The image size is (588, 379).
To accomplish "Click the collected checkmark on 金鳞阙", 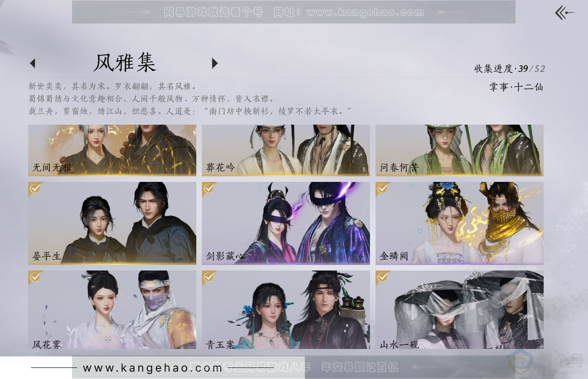I will 382,188.
